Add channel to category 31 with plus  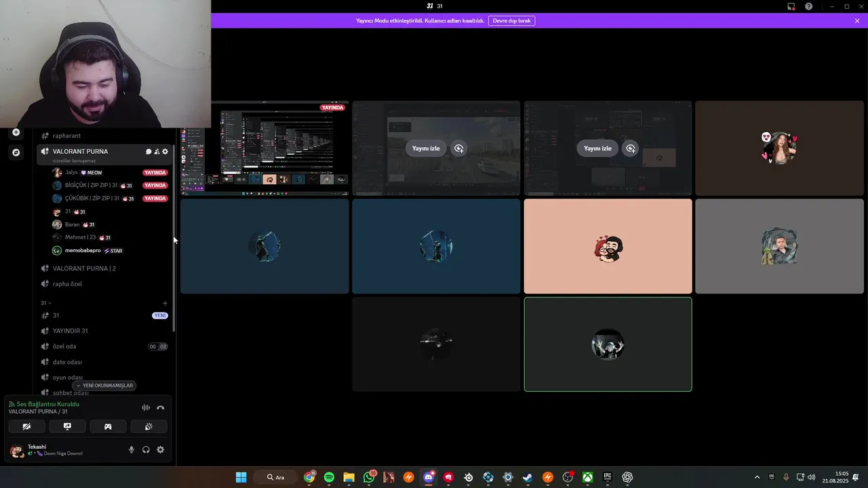click(165, 303)
